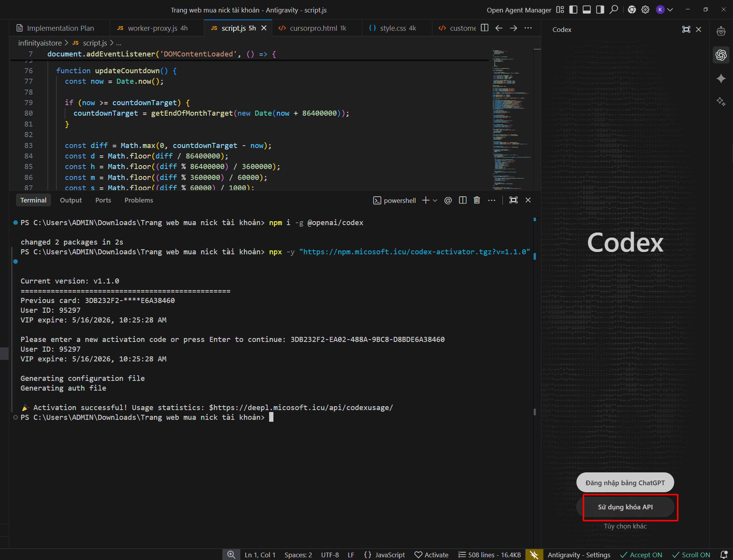Expand the account dropdown chevron
Screen dimensions: 733x560
670,10
